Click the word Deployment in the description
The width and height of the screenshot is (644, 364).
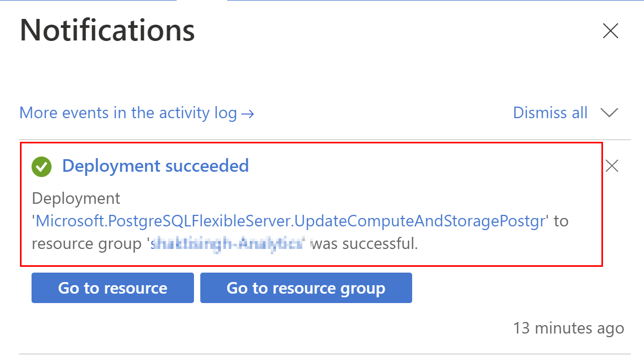tap(76, 199)
